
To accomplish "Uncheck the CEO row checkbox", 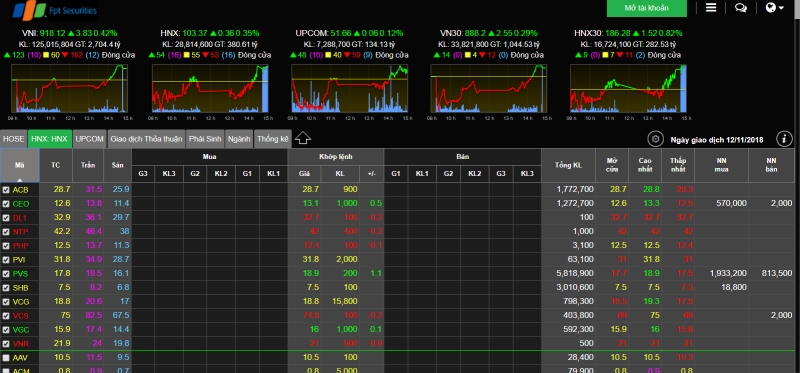I will [x=6, y=204].
